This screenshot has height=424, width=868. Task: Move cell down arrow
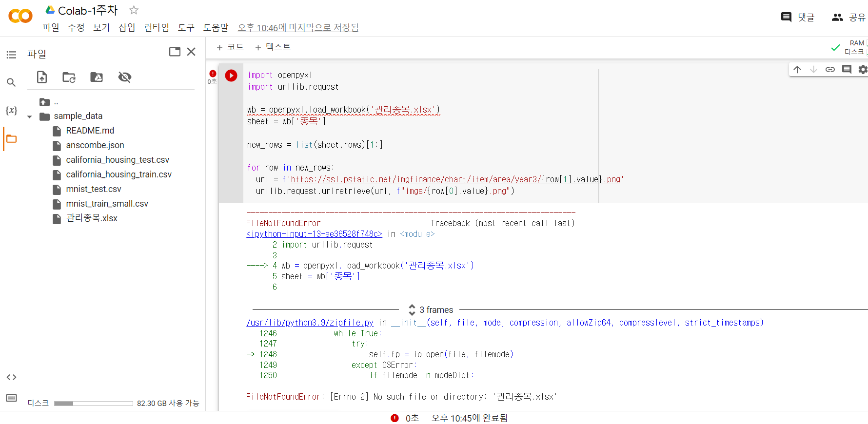pos(813,69)
